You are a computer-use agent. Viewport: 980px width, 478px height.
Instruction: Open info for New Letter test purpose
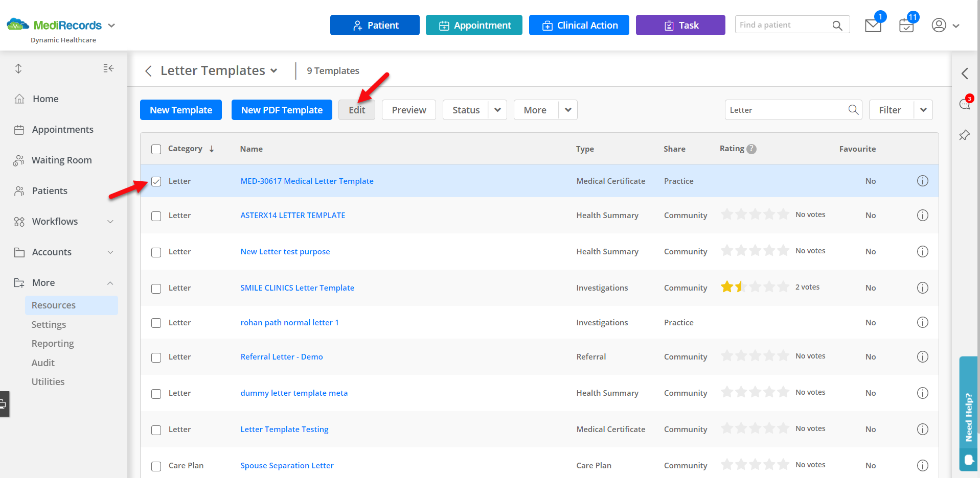click(x=922, y=251)
